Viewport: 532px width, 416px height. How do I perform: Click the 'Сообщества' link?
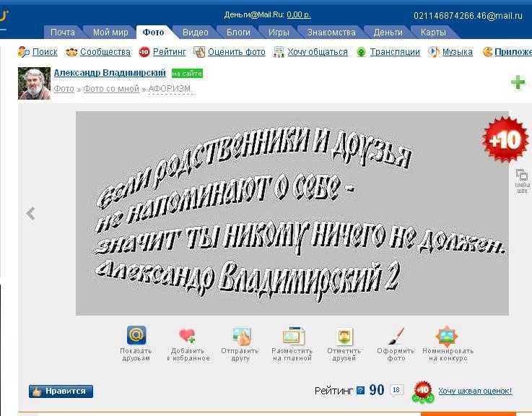[x=105, y=52]
